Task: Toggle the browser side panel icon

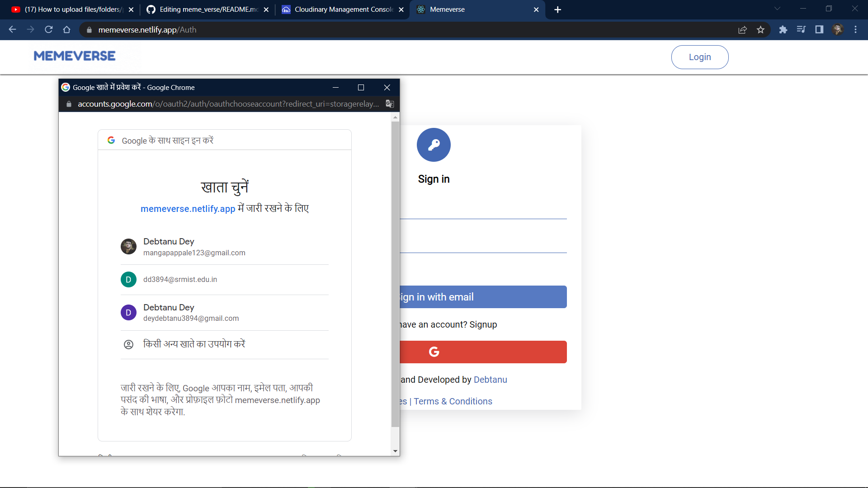Action: coord(819,30)
